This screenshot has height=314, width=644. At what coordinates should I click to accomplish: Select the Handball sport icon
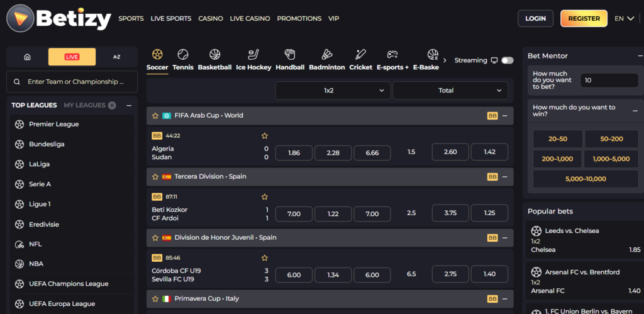(x=290, y=54)
